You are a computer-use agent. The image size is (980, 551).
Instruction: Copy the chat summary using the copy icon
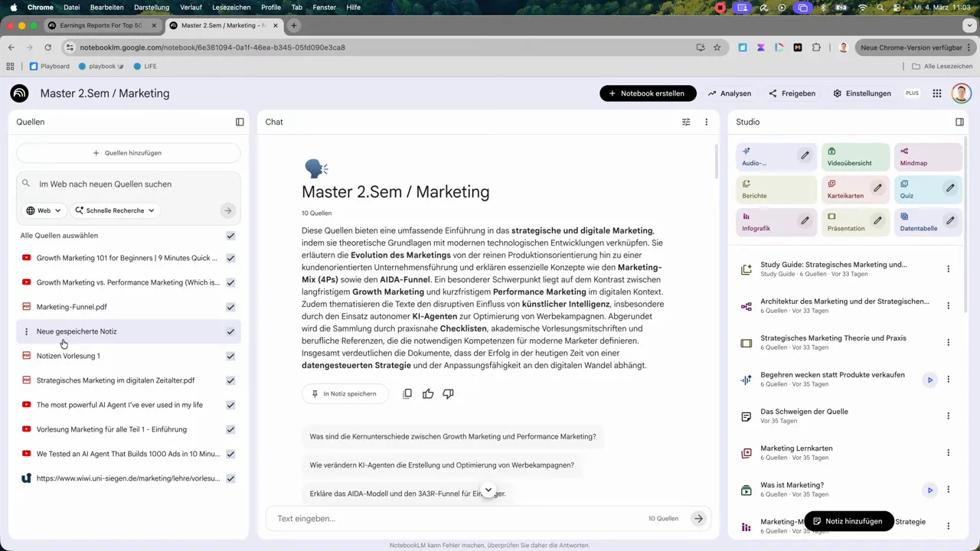tap(407, 393)
